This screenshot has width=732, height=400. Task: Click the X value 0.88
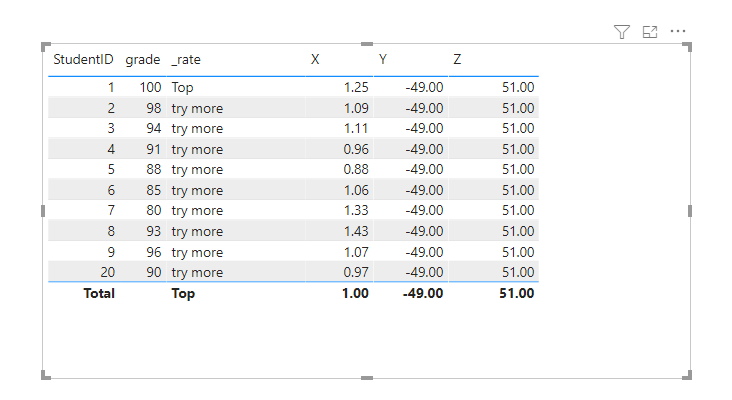click(x=356, y=169)
